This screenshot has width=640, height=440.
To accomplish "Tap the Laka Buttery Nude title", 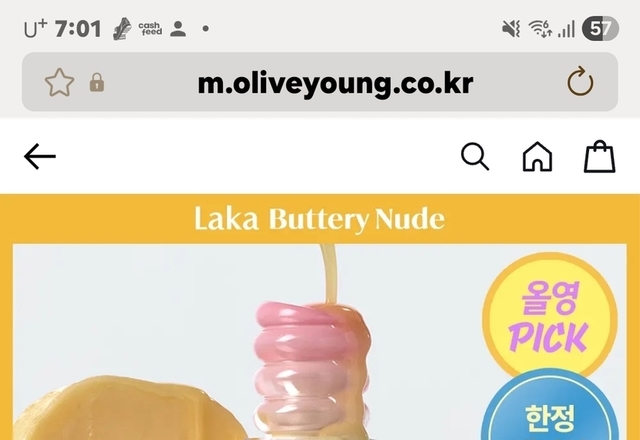I will tap(320, 219).
